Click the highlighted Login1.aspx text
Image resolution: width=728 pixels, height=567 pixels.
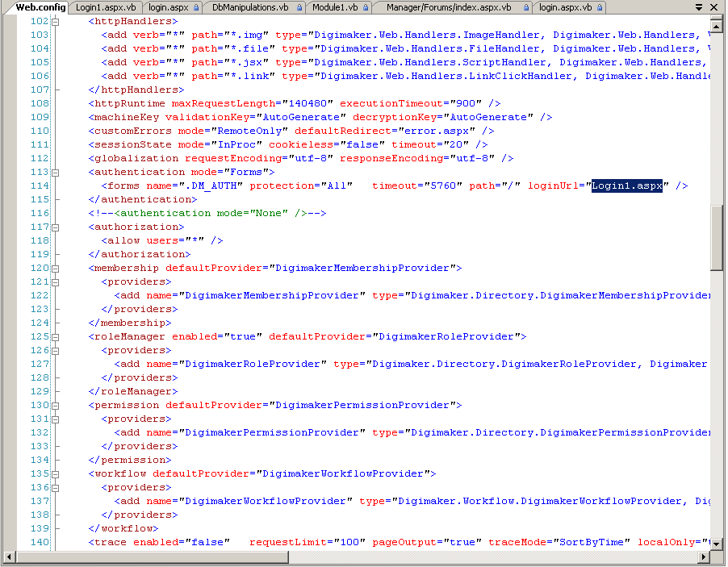click(627, 186)
